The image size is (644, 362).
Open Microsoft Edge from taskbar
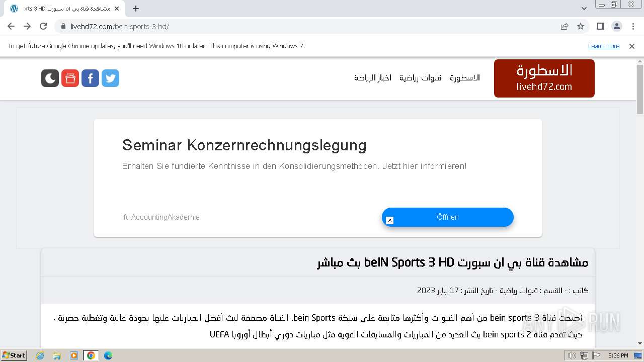[108, 355]
